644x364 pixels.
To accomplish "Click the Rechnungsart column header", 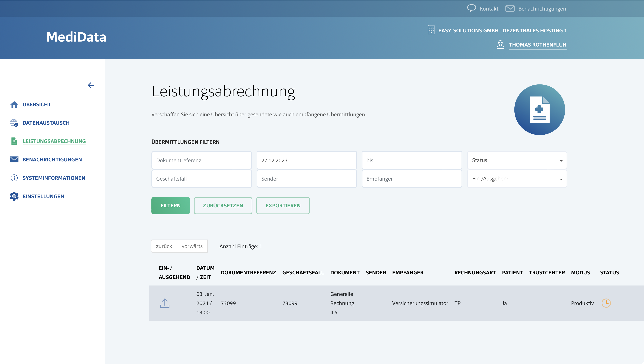I will click(x=475, y=272).
